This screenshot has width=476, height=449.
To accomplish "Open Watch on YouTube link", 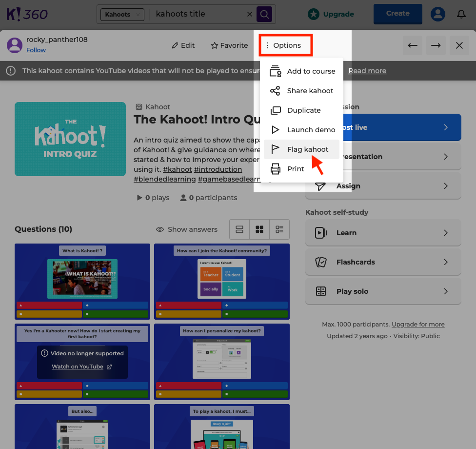I will click(x=81, y=367).
